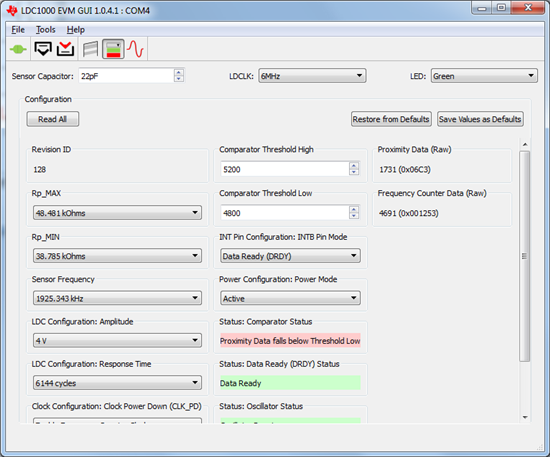Viewport: 550px width, 457px height.
Task: Click Save Values as Defaults button
Action: pos(480,119)
